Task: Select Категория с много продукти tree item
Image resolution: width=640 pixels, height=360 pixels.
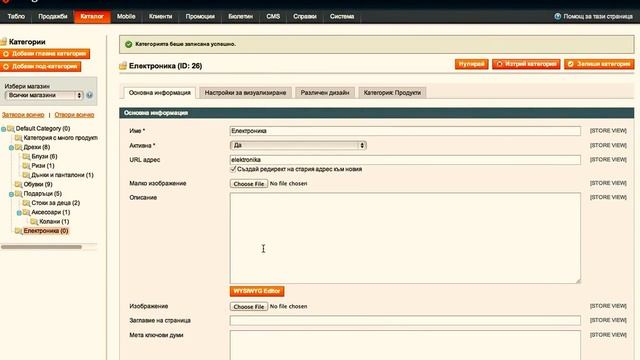Action: (60, 138)
